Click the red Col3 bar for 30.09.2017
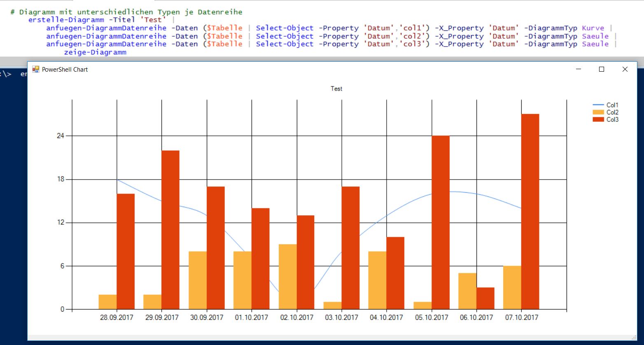The image size is (644, 345). 216,248
